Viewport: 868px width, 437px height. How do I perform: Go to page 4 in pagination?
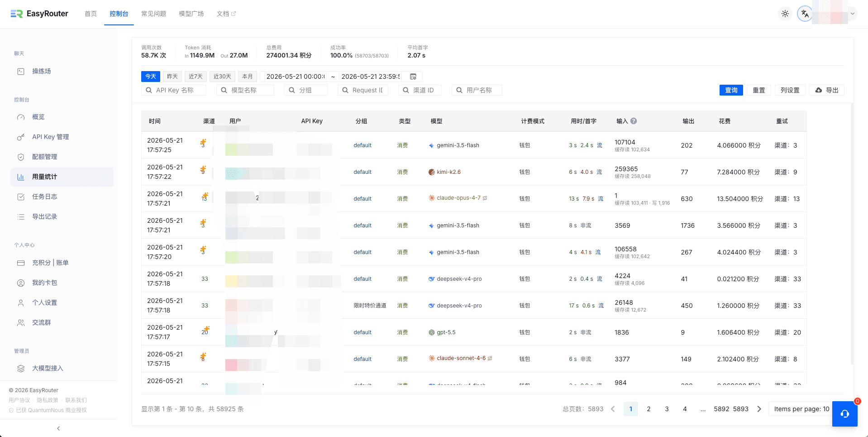tap(685, 409)
